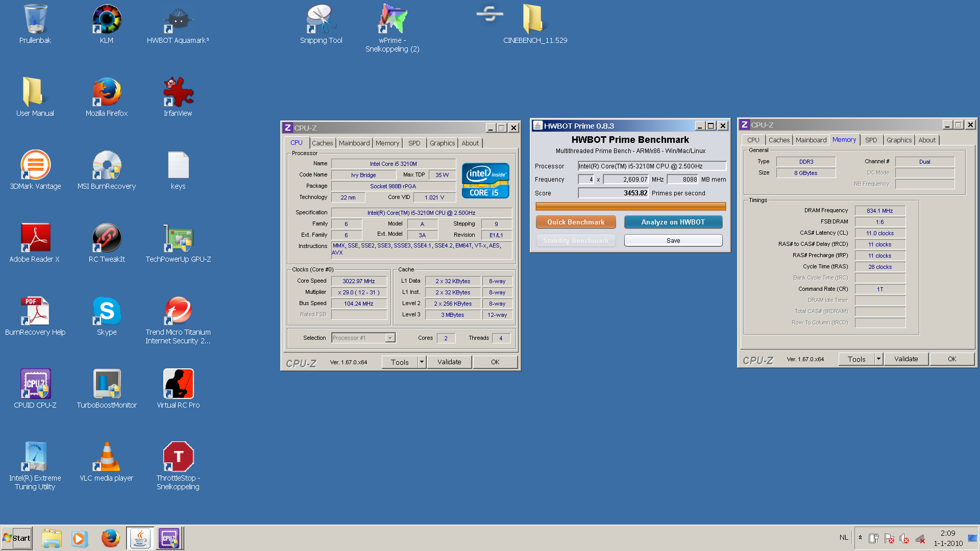Image resolution: width=980 pixels, height=551 pixels.
Task: Click the Intel Core i5 logo badge
Action: [485, 181]
